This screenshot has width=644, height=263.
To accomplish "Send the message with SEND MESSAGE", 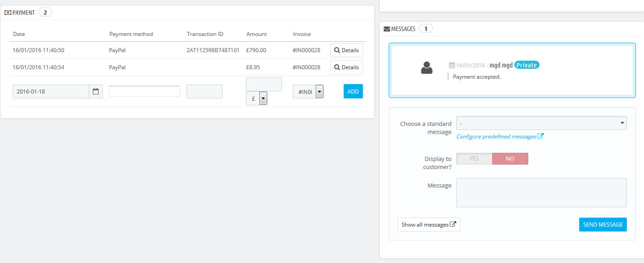I will tap(603, 225).
